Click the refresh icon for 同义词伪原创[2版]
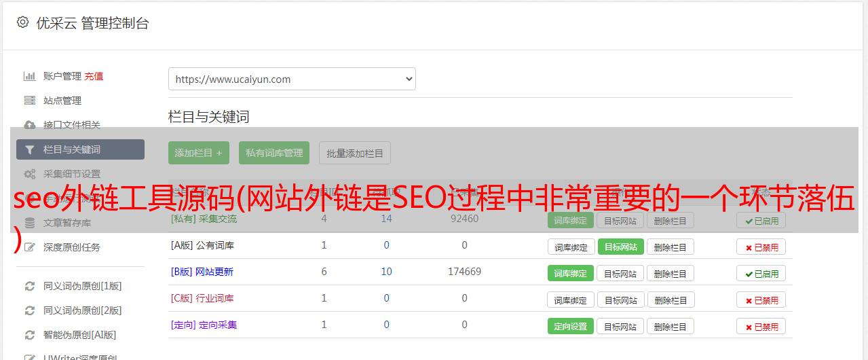Screen dimensions: 868x360 [x=30, y=310]
